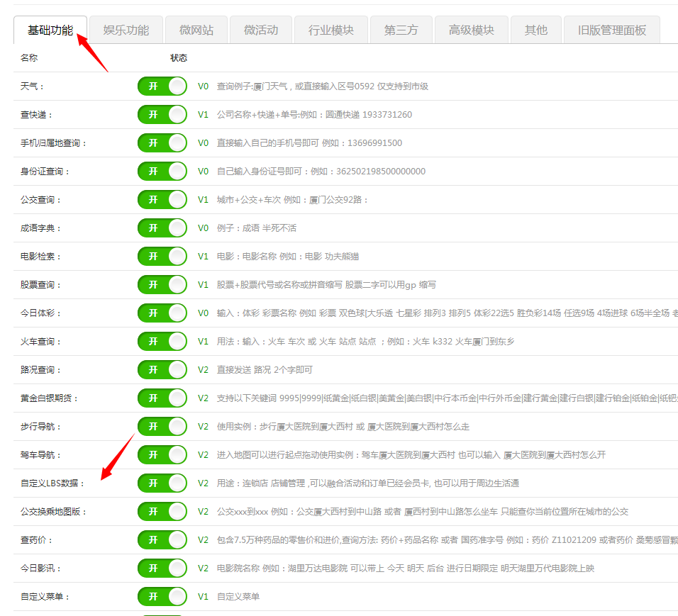Switch off 自定义LBS数据 toggle
Viewport: 678px width, 616px height.
(x=162, y=483)
